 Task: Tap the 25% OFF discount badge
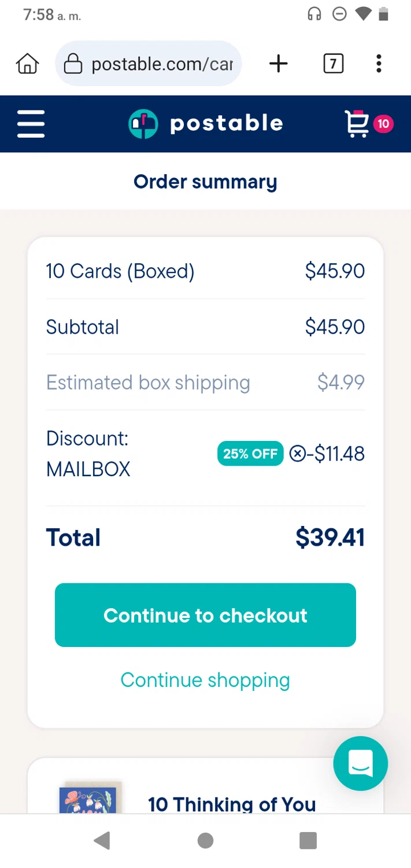250,454
